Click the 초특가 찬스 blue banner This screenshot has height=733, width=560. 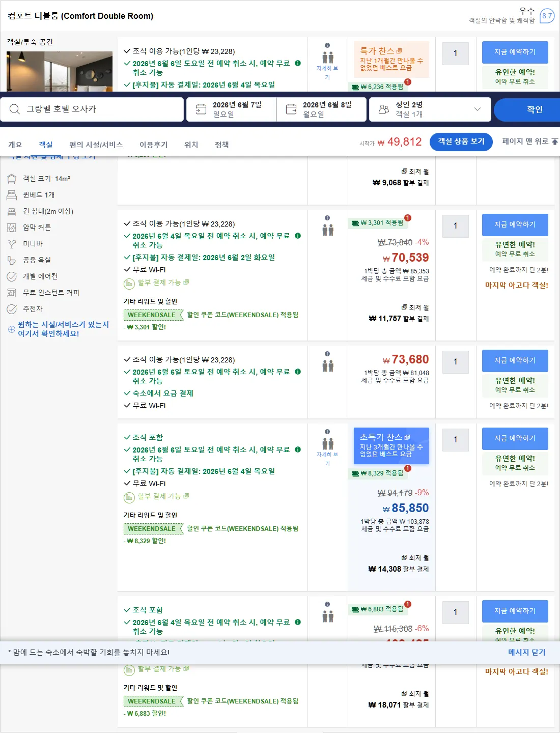(x=391, y=445)
